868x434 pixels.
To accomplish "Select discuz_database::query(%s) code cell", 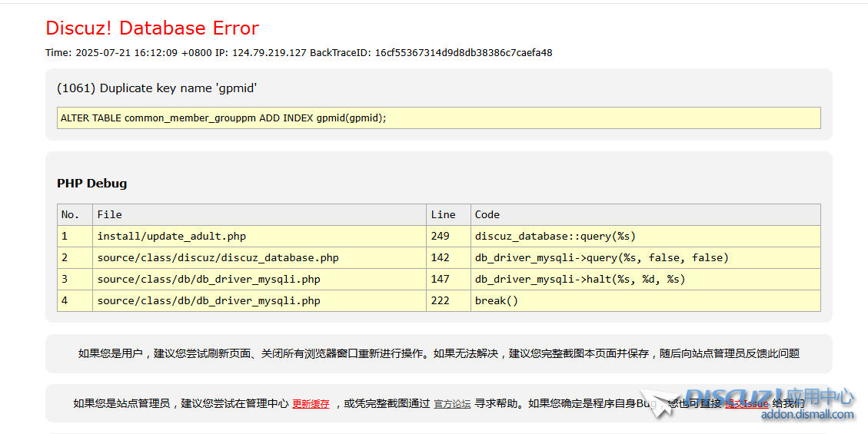I will [646, 236].
